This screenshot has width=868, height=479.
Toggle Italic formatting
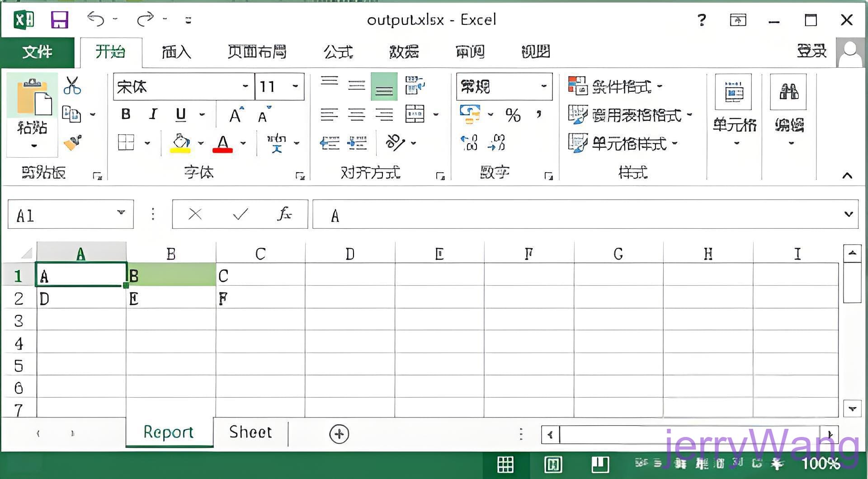coord(153,114)
